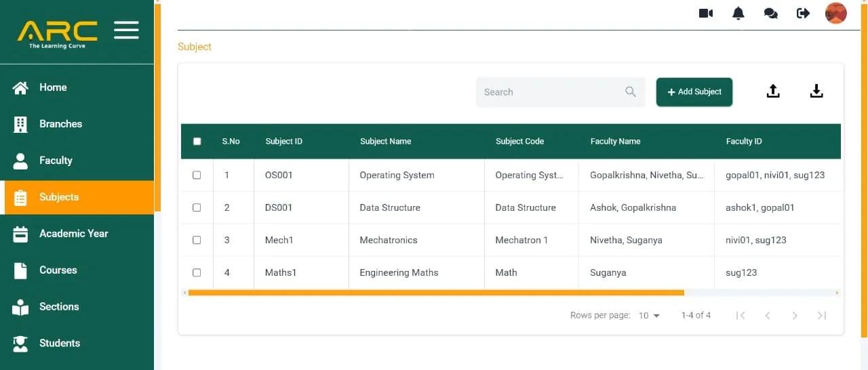Click the sidebar's vertical orange scrollbar
This screenshot has height=370, width=868.
click(157, 107)
